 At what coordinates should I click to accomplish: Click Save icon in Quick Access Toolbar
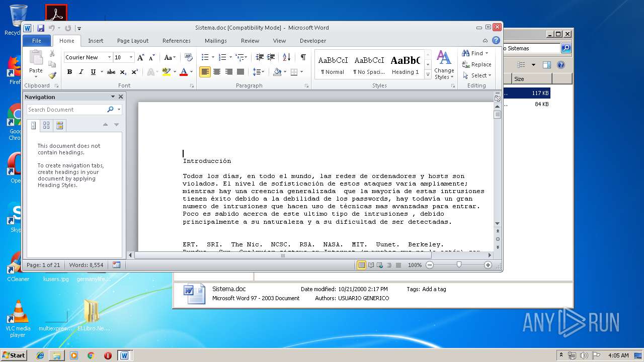[x=41, y=28]
